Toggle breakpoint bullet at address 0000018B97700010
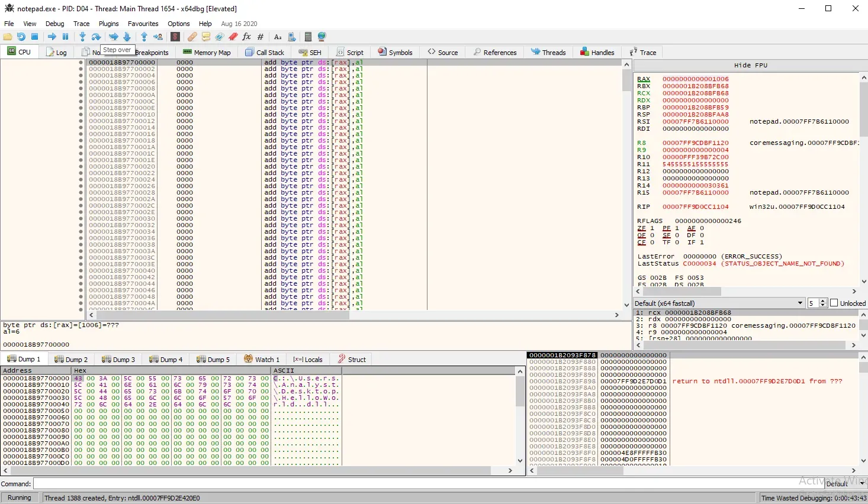Screen dimensions: 868x504 pos(81,115)
